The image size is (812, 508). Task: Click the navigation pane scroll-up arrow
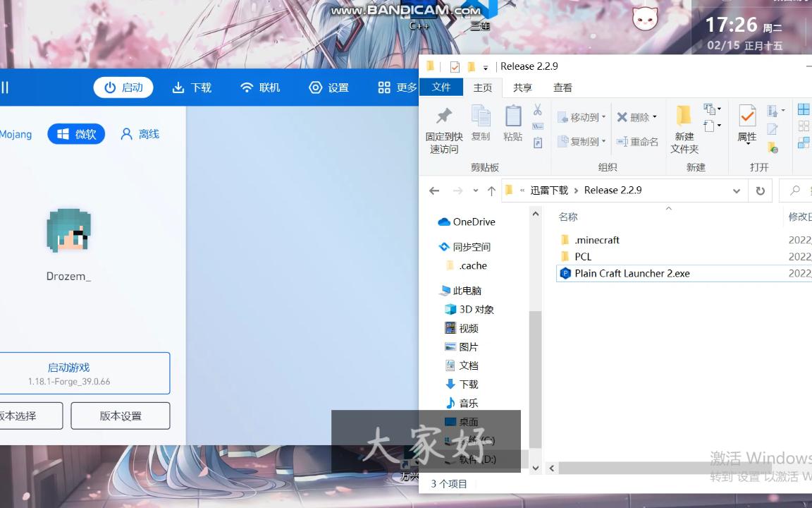(x=536, y=214)
